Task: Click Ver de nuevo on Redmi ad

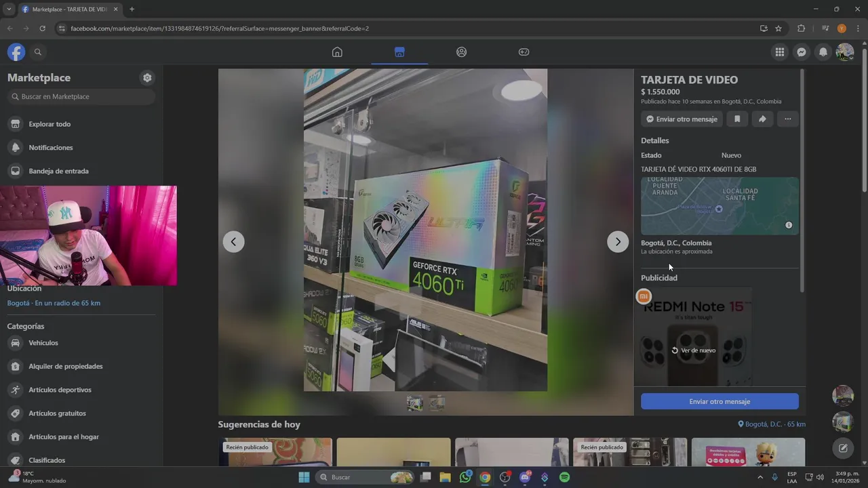Action: coord(694,350)
